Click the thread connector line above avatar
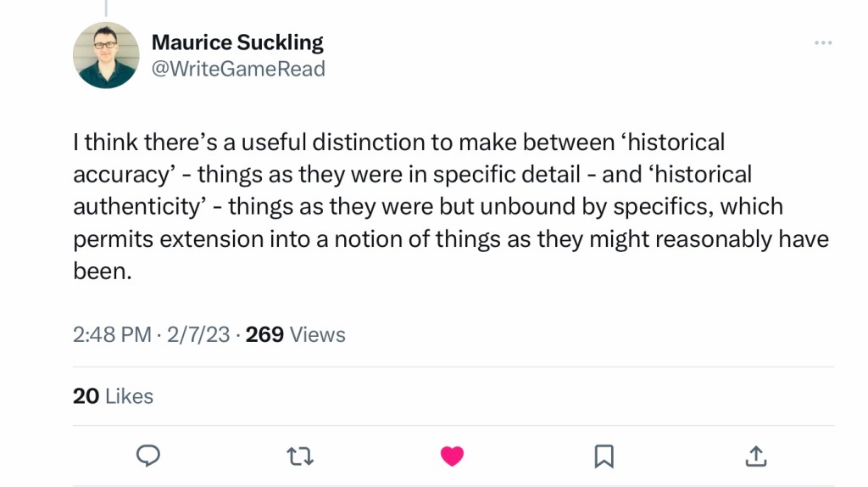 106,8
